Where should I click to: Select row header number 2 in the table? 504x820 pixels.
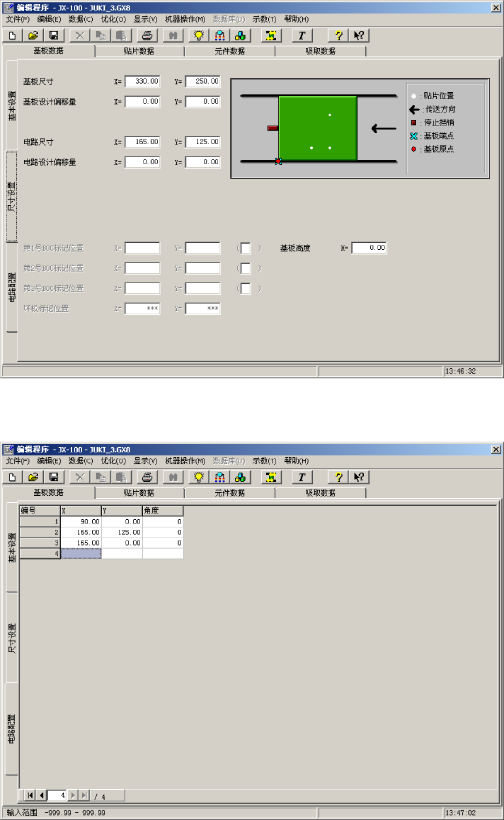click(x=40, y=532)
